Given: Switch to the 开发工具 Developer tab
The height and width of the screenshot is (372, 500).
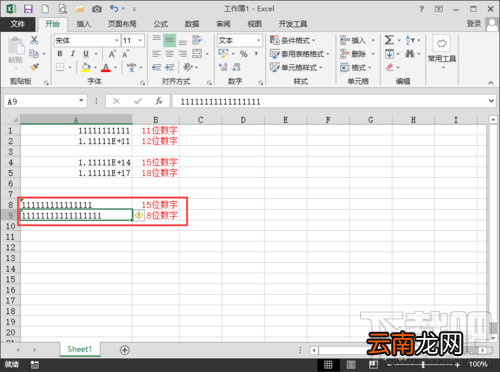Looking at the screenshot, I should pyautogui.click(x=293, y=24).
